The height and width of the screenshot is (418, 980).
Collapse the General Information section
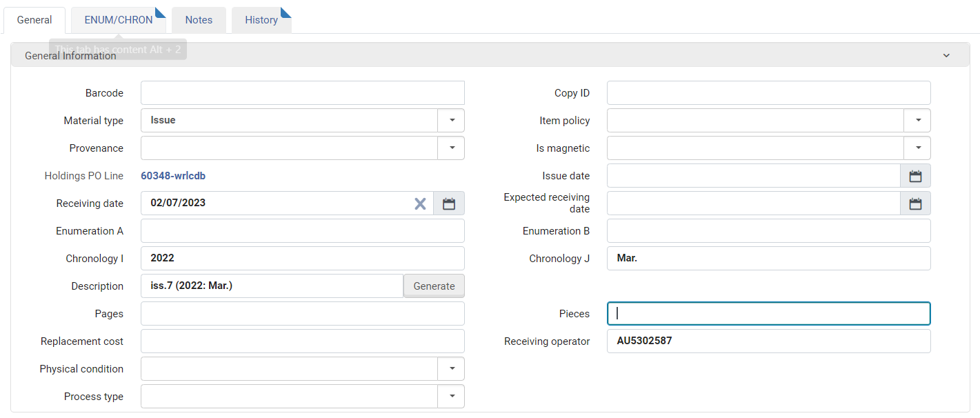click(946, 55)
